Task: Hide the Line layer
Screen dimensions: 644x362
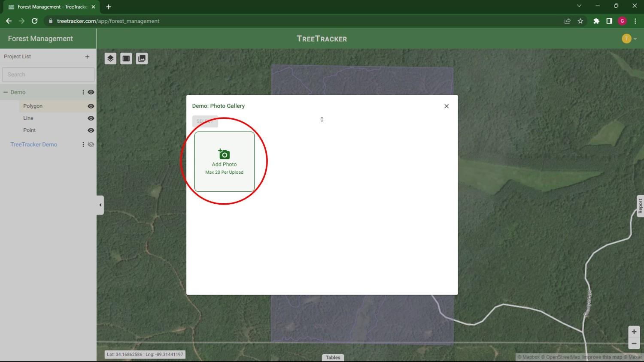Action: point(91,118)
